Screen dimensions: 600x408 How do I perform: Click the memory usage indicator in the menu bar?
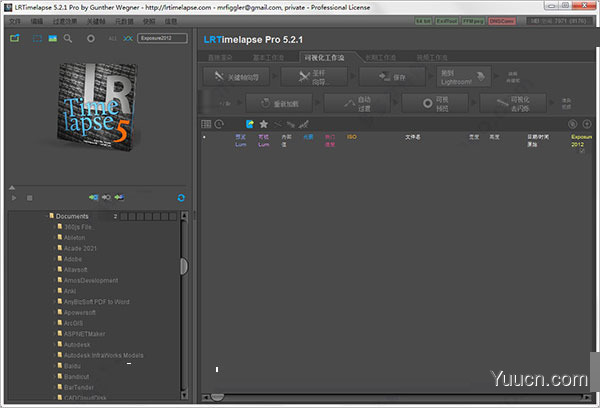(x=558, y=21)
